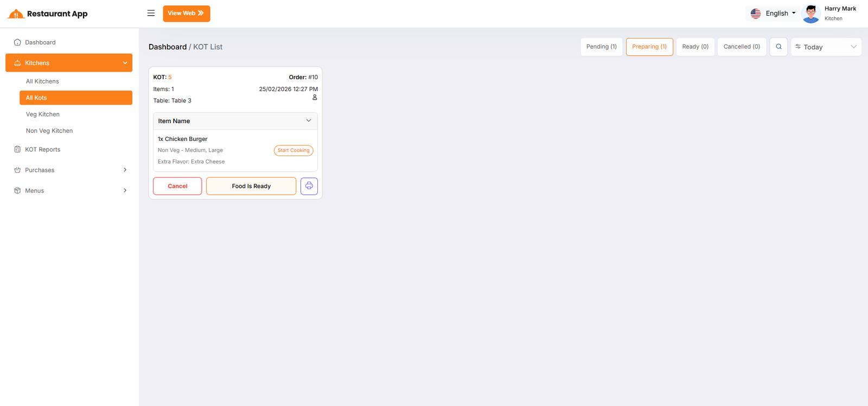Show the Cancelled (0) KOTs tab
This screenshot has width=868, height=406.
[742, 47]
